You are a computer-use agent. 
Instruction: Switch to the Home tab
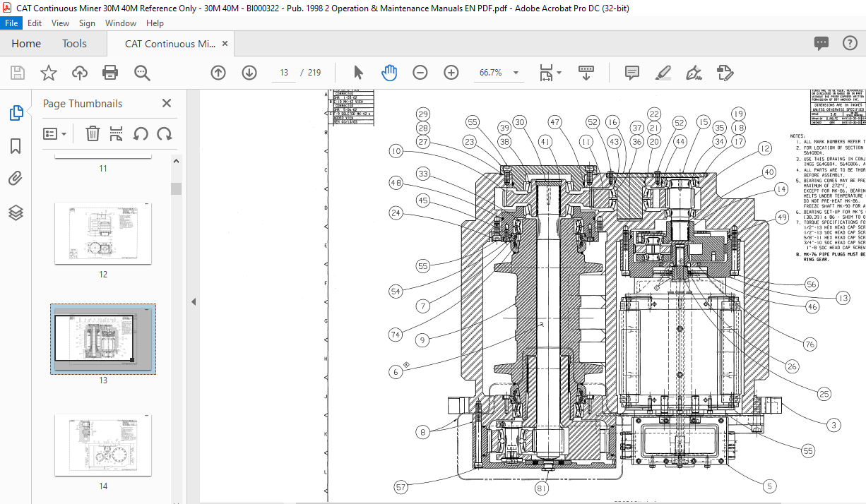click(26, 44)
